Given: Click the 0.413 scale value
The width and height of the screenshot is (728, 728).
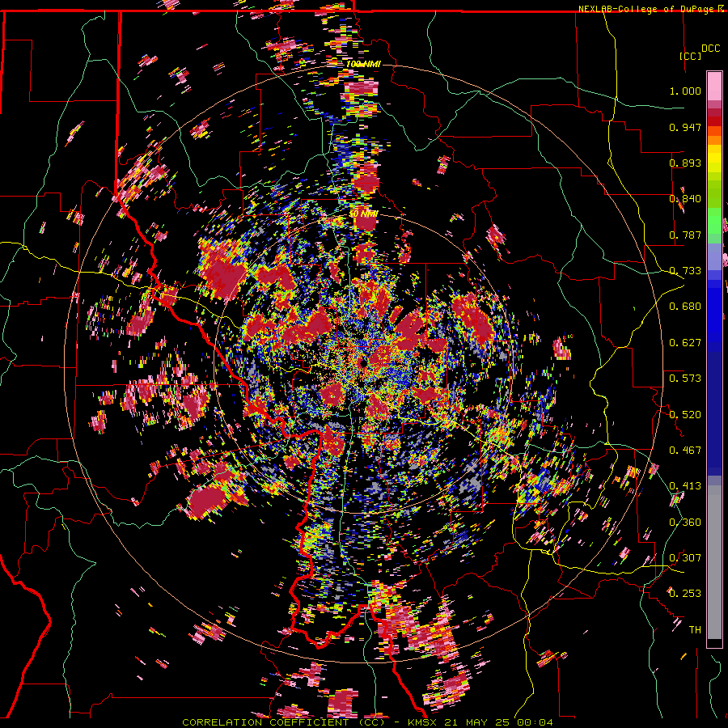Looking at the screenshot, I should click(685, 486).
